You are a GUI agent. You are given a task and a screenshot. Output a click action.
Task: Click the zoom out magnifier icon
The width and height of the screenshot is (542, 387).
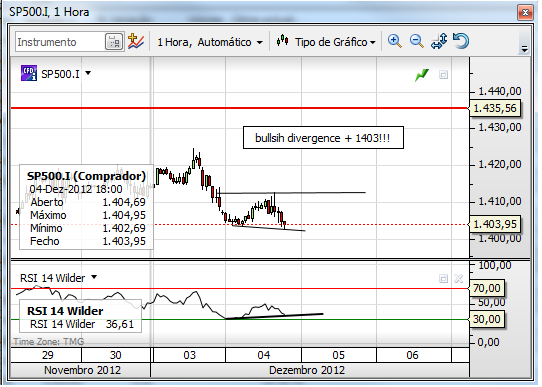(417, 41)
